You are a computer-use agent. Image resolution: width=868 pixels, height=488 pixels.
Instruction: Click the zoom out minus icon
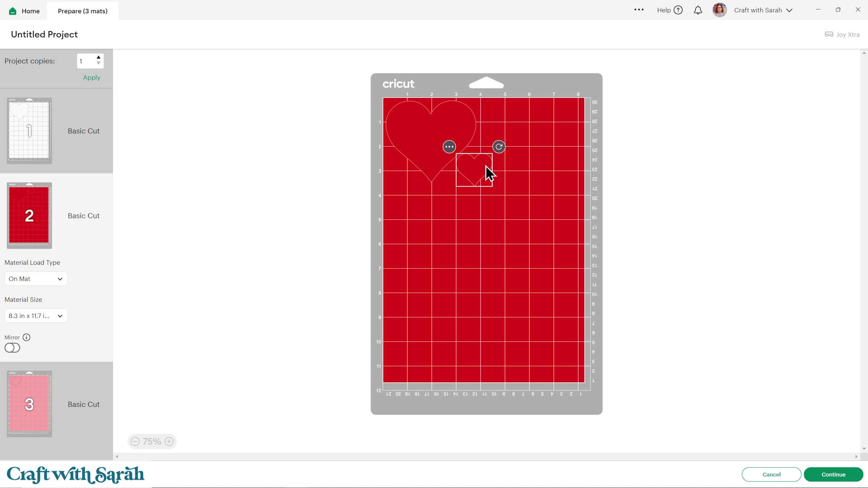point(135,441)
